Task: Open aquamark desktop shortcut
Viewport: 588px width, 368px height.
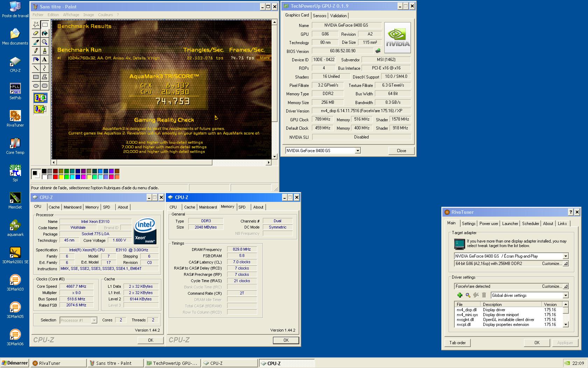Action: 15,229
